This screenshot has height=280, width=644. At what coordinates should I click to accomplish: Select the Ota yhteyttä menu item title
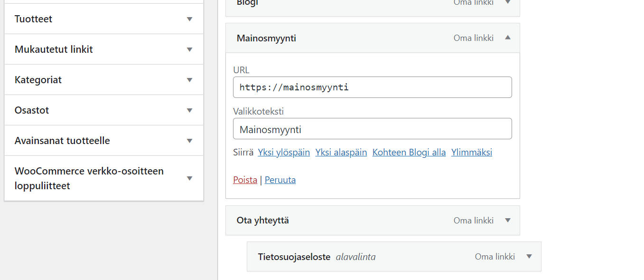coord(263,220)
